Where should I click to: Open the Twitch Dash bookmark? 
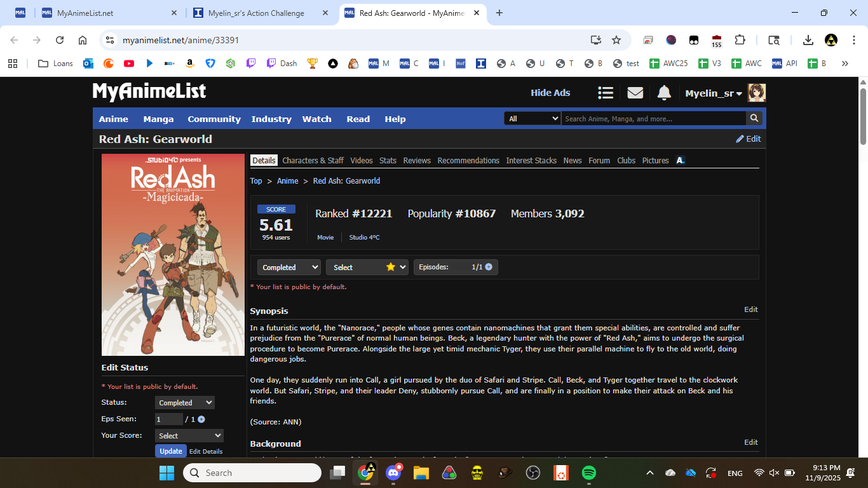tap(281, 64)
